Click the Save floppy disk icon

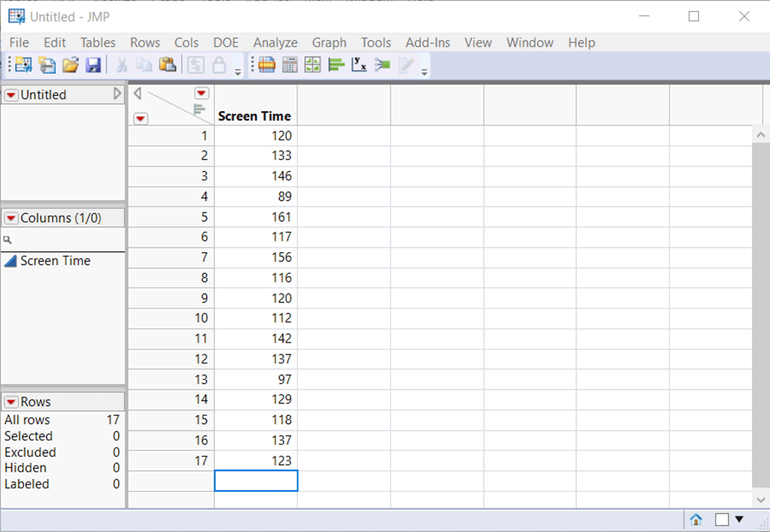[93, 64]
